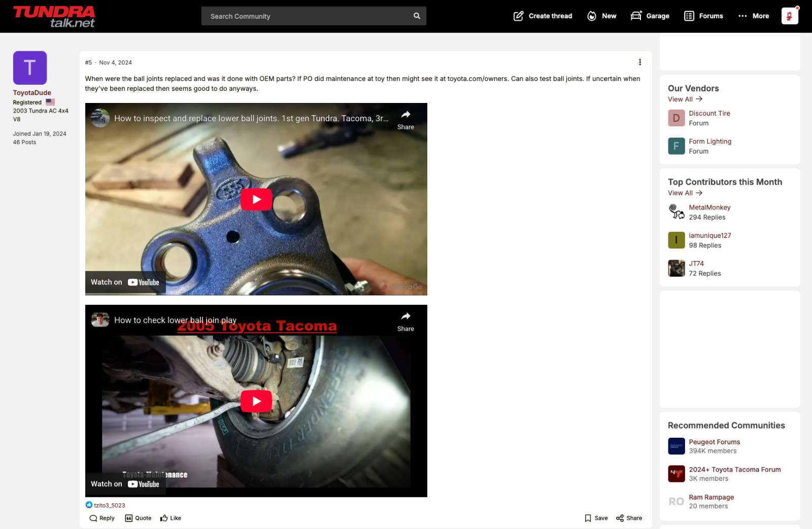Viewport: 812px width, 529px height.
Task: Click the user profile avatar in header
Action: [789, 16]
